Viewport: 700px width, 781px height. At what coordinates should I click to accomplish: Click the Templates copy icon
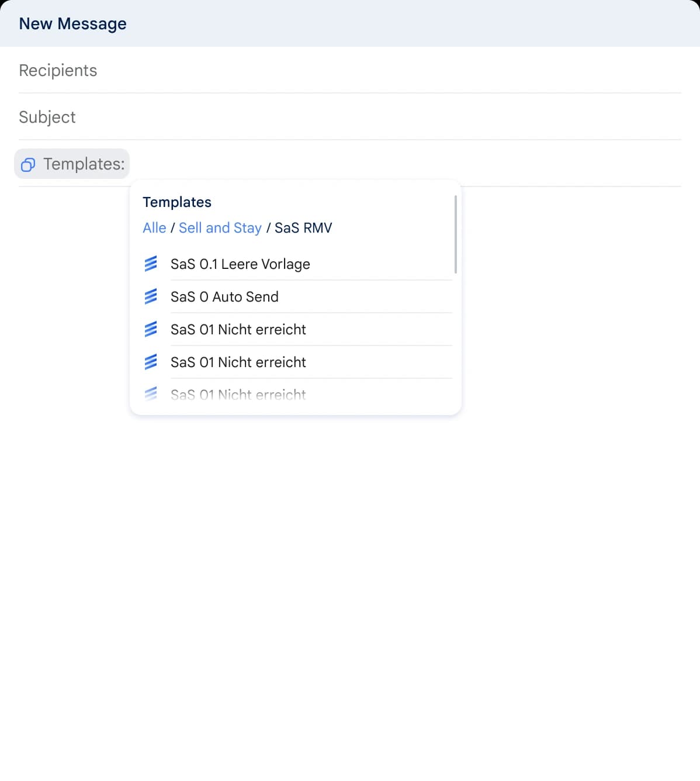point(28,164)
